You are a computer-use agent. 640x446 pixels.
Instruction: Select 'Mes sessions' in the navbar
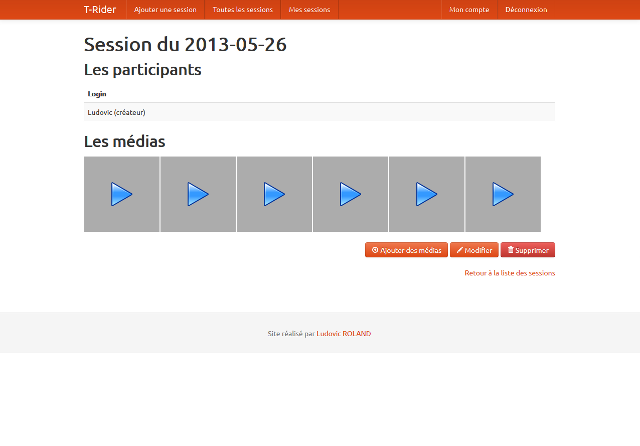[x=309, y=9]
